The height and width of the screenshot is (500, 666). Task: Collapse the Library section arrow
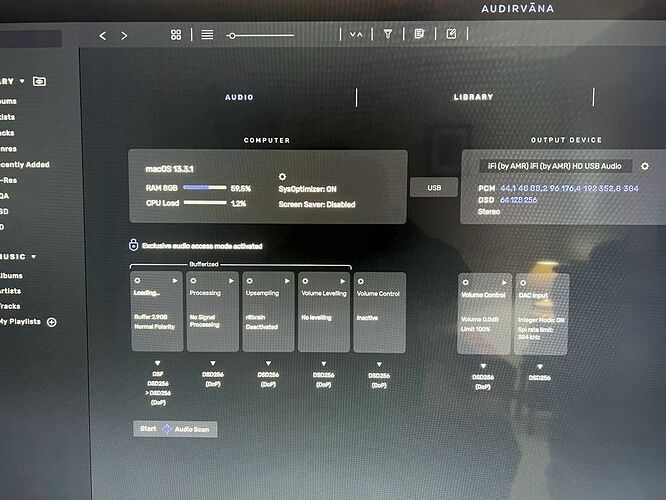(22, 81)
